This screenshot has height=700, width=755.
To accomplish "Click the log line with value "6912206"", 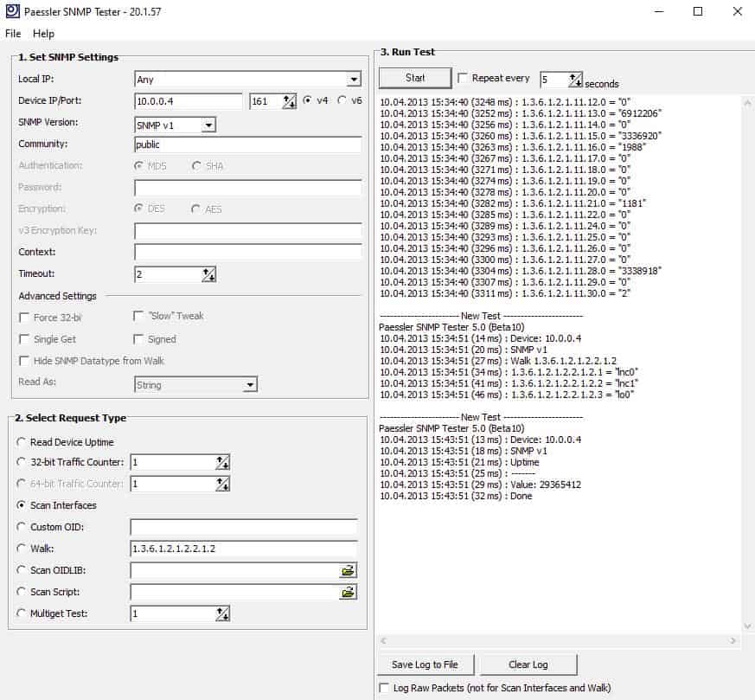I will (521, 113).
